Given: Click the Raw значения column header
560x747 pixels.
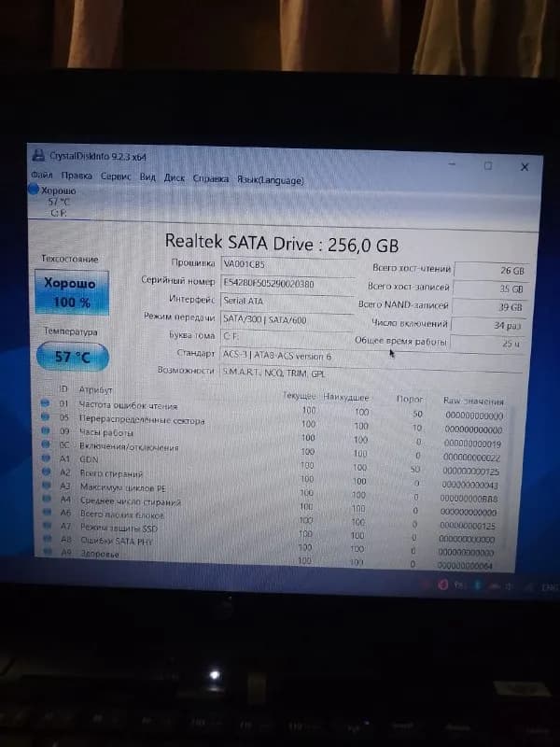Looking at the screenshot, I should (x=473, y=402).
